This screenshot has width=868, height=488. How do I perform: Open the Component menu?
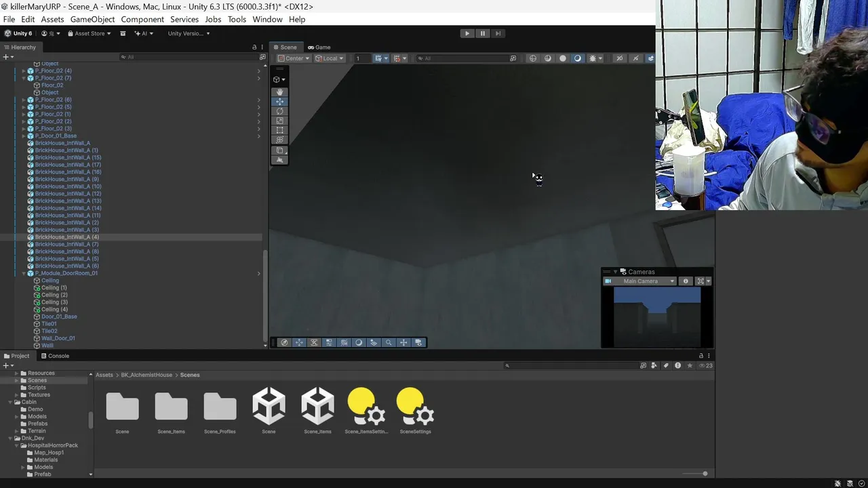pyautogui.click(x=142, y=19)
